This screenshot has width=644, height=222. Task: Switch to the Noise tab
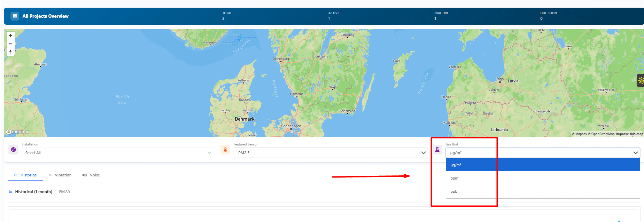(91, 175)
